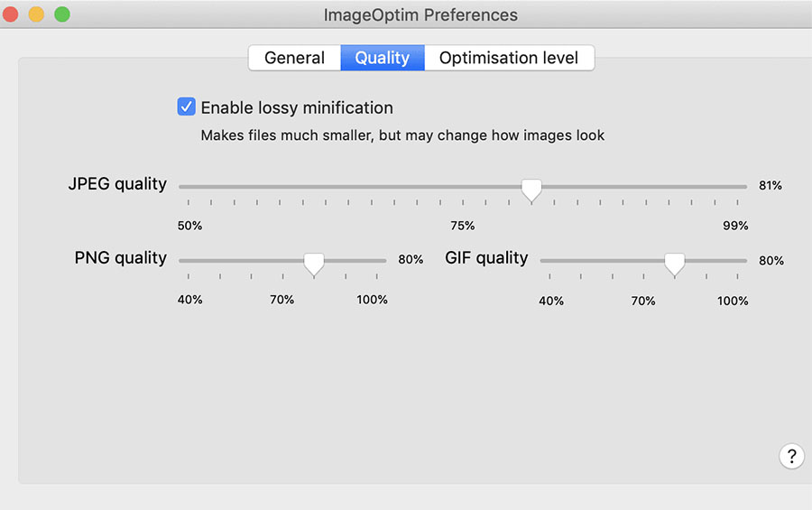
Task: Click the left end of GIF quality track
Action: [543, 260]
